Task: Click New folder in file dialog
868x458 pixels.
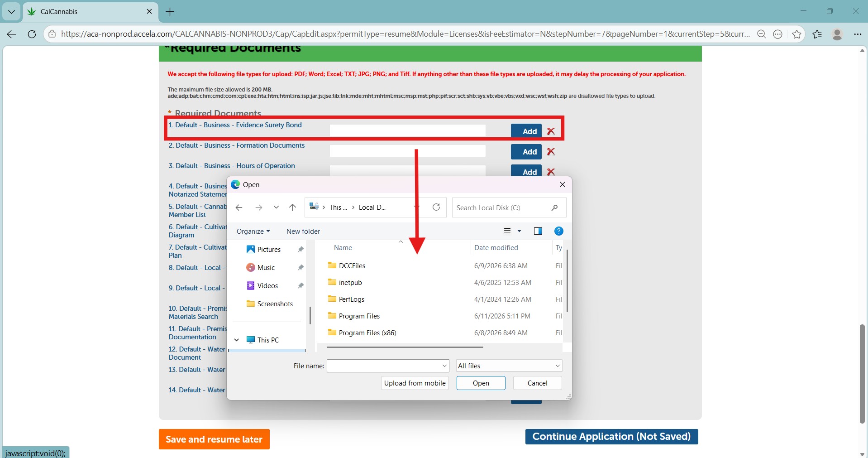Action: point(303,231)
